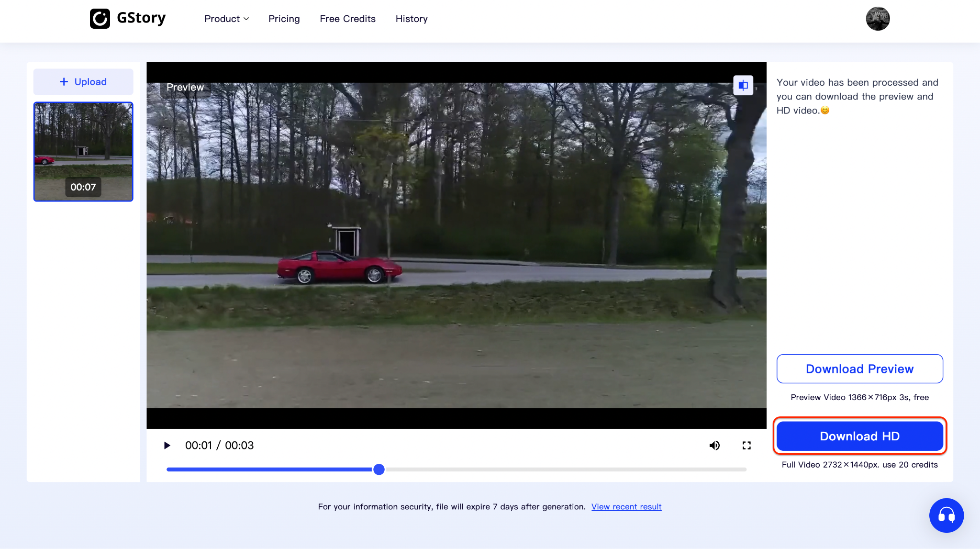Follow the View recent result link
The width and height of the screenshot is (980, 549).
coord(626,506)
